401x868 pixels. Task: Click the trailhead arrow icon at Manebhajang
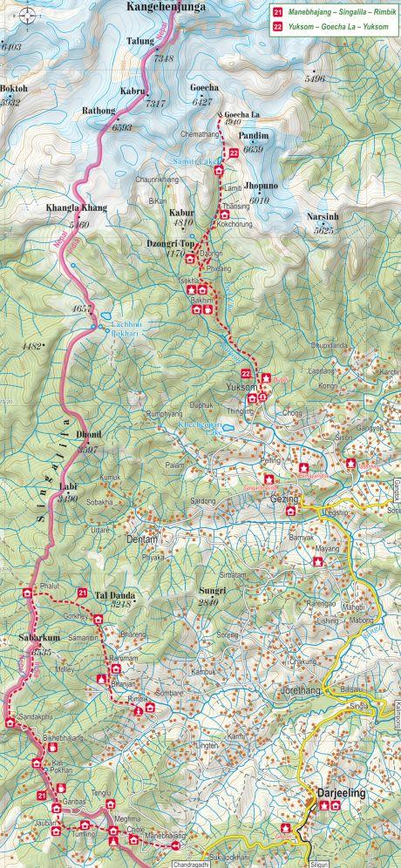(175, 845)
